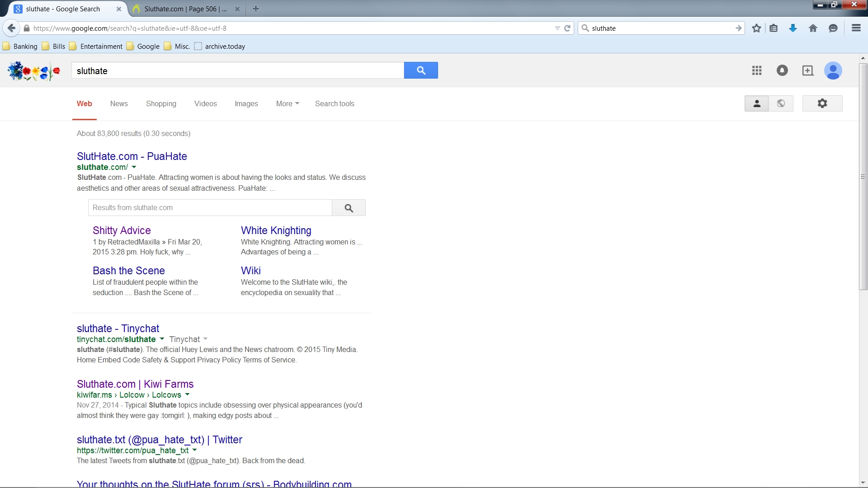Click the padlock site identity icon
The height and width of the screenshot is (488, 868).
(x=27, y=28)
